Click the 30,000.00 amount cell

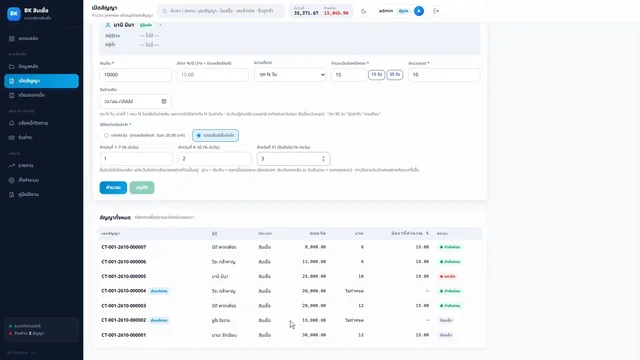(314, 335)
